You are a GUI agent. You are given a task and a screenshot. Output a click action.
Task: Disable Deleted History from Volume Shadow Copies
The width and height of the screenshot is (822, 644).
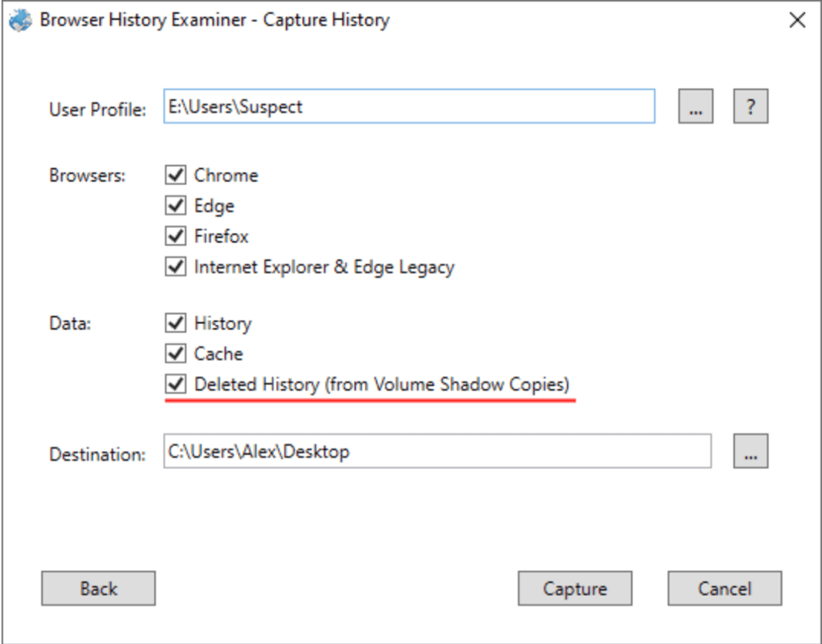(x=176, y=384)
